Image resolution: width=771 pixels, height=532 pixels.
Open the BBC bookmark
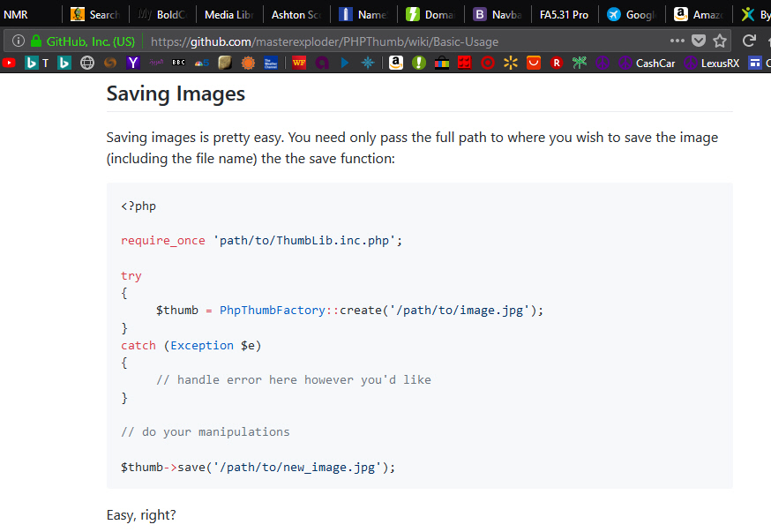point(179,63)
